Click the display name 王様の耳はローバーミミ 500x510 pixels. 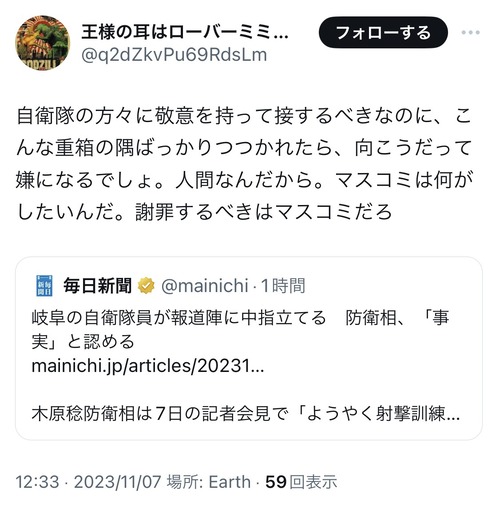185,32
